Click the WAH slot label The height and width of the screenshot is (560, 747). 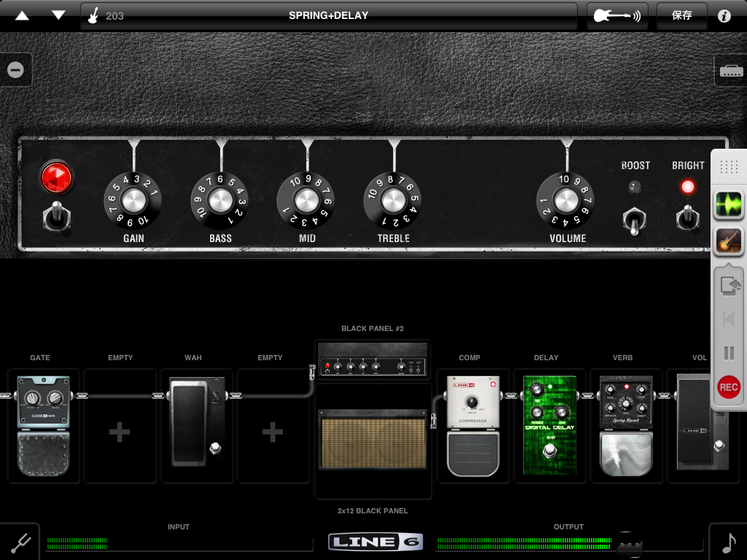click(193, 357)
